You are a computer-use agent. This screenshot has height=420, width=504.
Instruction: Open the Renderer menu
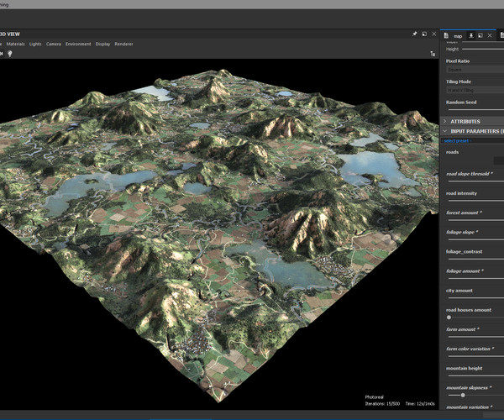tap(123, 44)
